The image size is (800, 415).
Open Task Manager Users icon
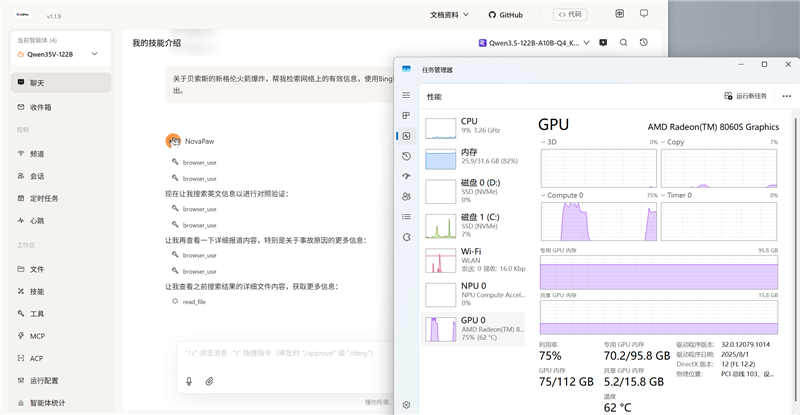(406, 197)
